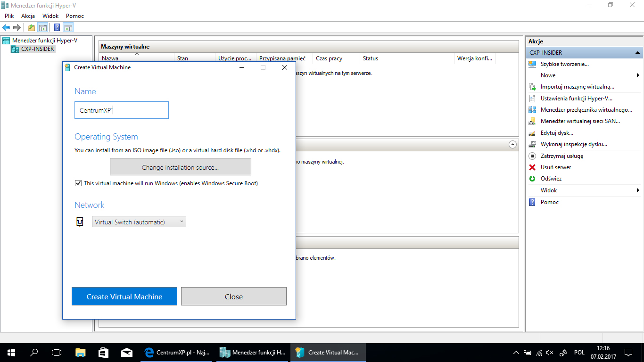Click Szybkie tworzenie action link

click(564, 64)
